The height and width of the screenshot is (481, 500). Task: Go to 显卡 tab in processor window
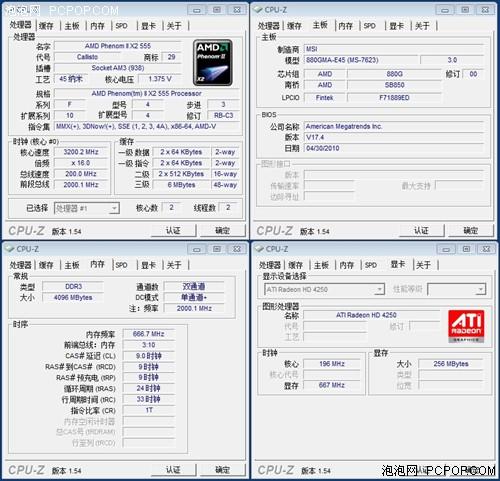pyautogui.click(x=149, y=26)
